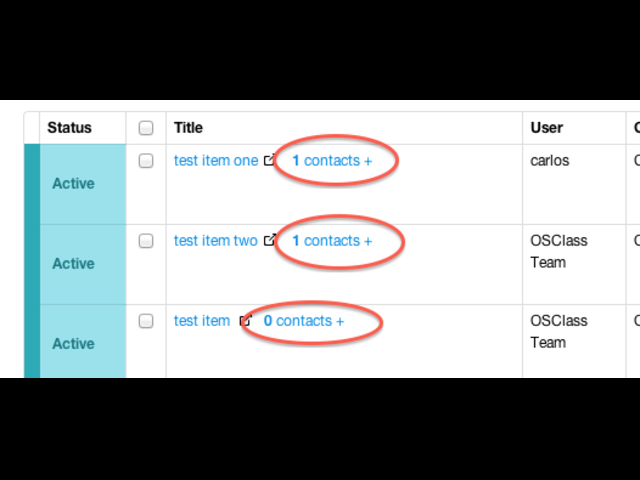640x480 pixels.
Task: Click OSClass Team user in test item two row
Action: click(x=559, y=251)
